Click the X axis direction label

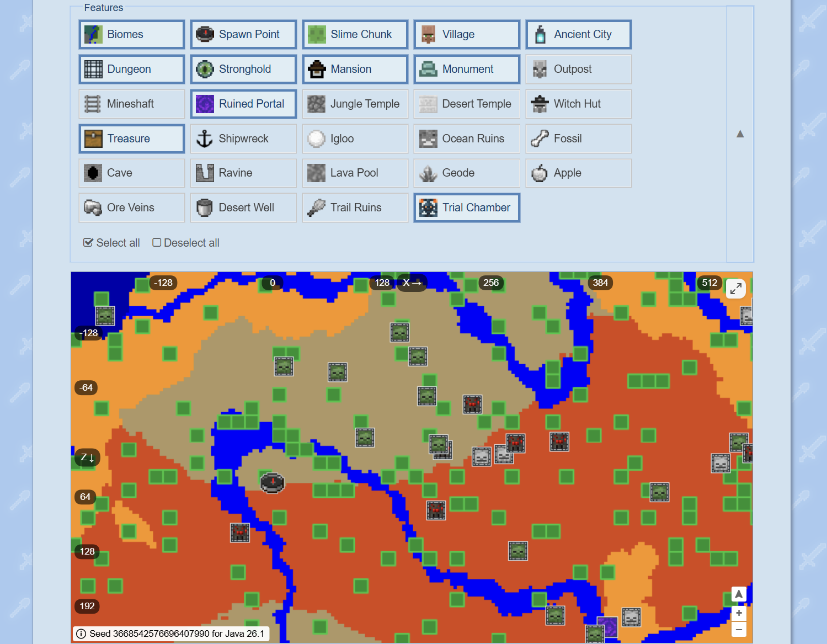coord(412,283)
